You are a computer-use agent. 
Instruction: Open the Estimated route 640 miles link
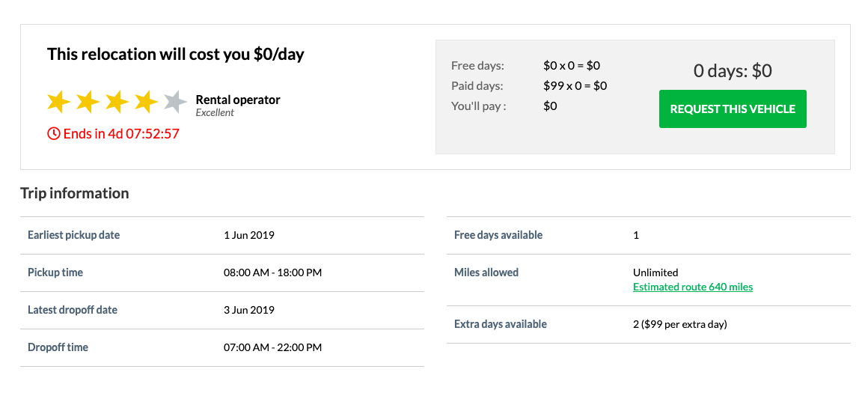[x=692, y=287]
